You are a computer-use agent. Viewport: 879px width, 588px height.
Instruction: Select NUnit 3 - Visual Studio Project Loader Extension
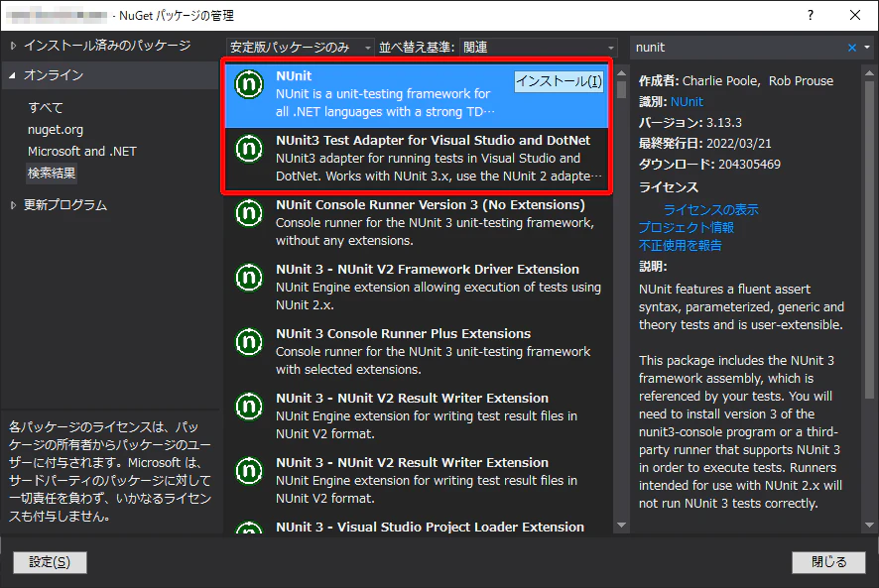pyautogui.click(x=417, y=527)
